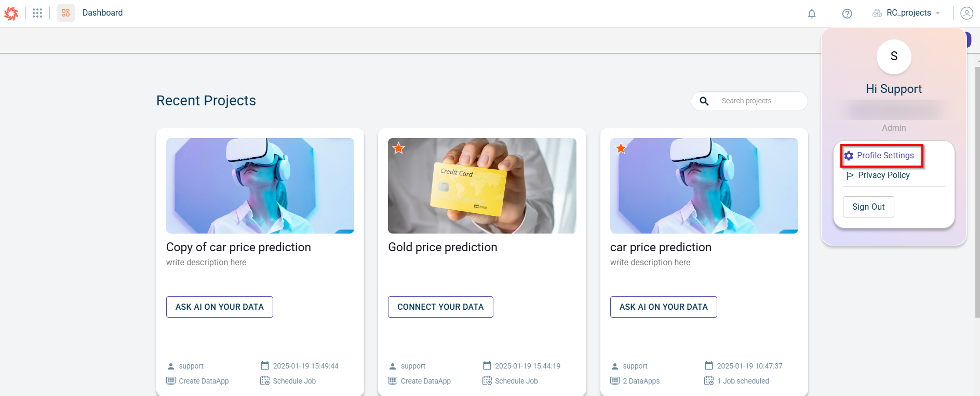Click the help question mark icon
The height and width of the screenshot is (396, 980).
pyautogui.click(x=847, y=13)
